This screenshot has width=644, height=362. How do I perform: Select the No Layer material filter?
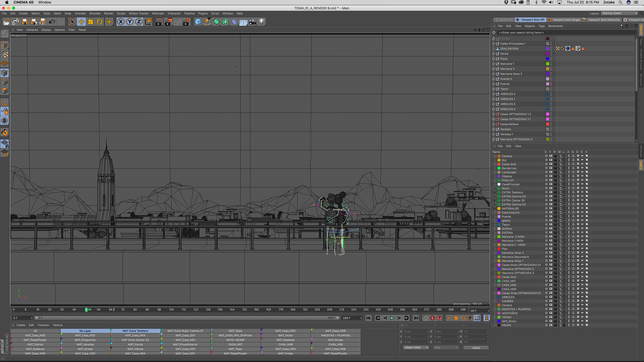coord(85,331)
